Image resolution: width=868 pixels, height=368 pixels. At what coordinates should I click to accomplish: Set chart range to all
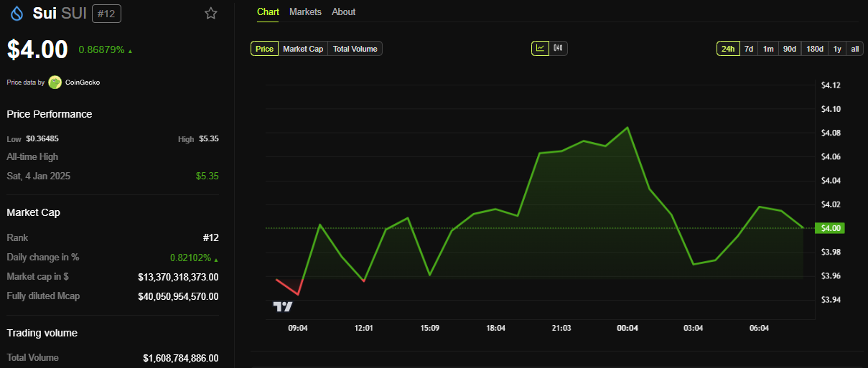854,49
